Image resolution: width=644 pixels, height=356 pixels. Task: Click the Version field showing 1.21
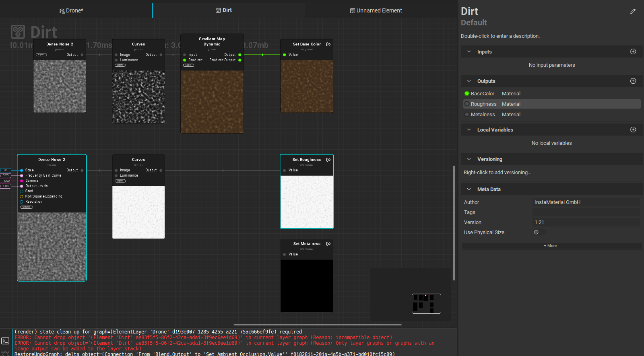point(586,222)
